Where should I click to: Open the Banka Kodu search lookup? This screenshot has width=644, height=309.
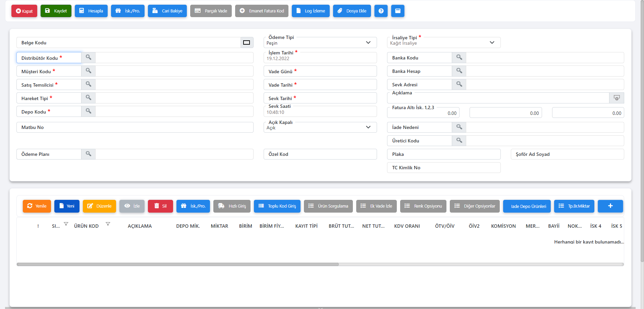459,57
